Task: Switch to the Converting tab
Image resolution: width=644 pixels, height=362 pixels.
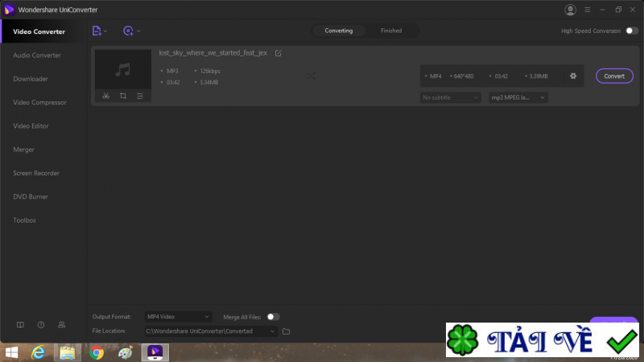Action: point(338,31)
